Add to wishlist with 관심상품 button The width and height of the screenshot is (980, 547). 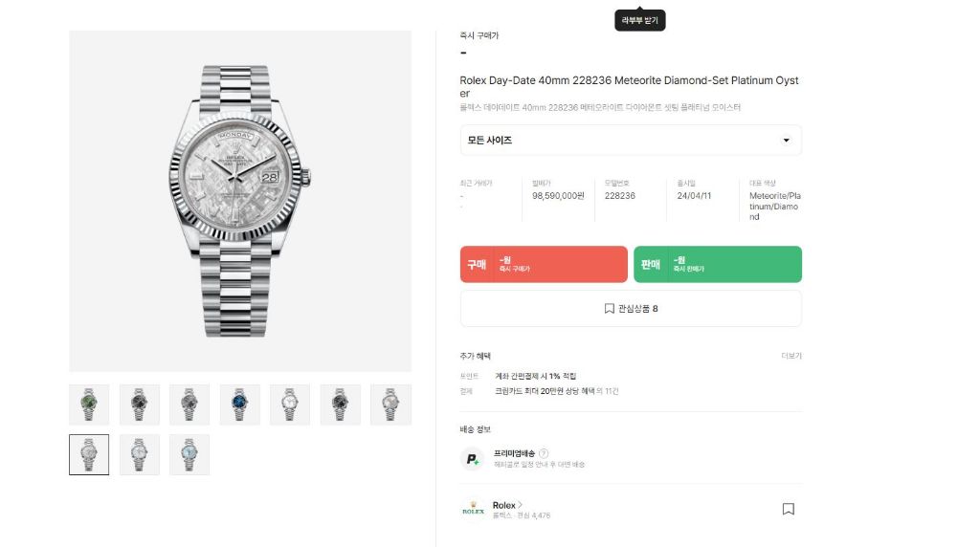click(631, 309)
